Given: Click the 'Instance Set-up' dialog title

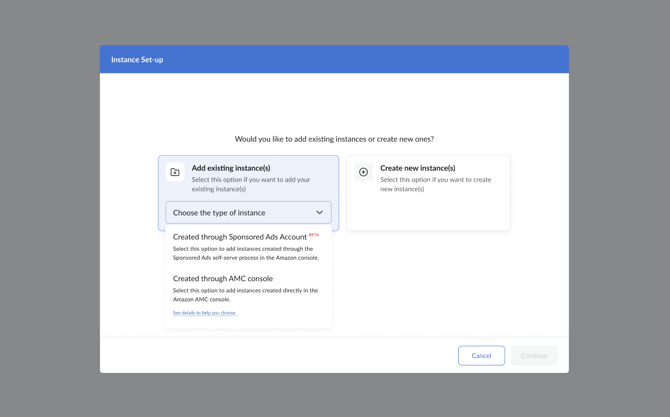Looking at the screenshot, I should click(x=137, y=60).
